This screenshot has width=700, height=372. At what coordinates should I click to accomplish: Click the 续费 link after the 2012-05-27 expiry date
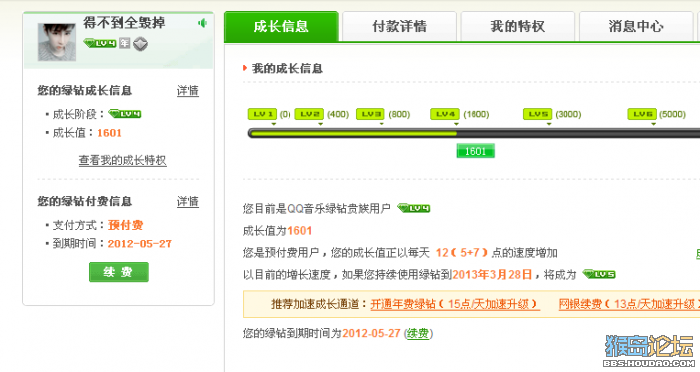click(x=418, y=334)
